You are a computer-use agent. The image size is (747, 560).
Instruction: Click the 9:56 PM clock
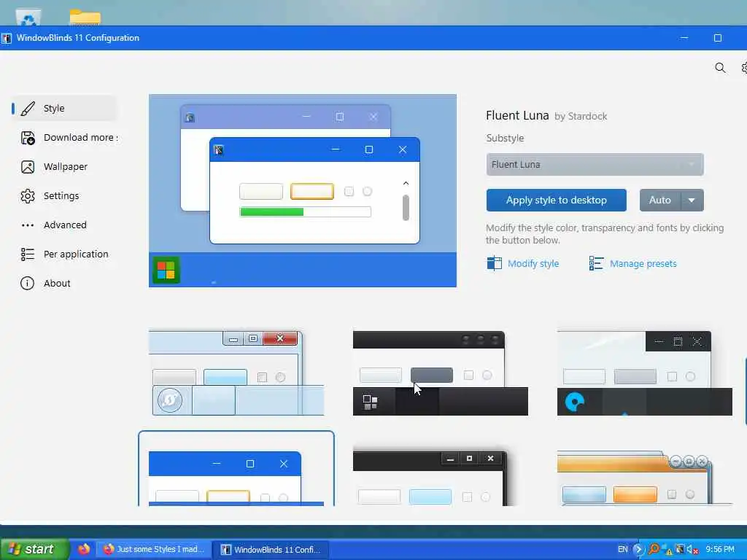coord(720,549)
